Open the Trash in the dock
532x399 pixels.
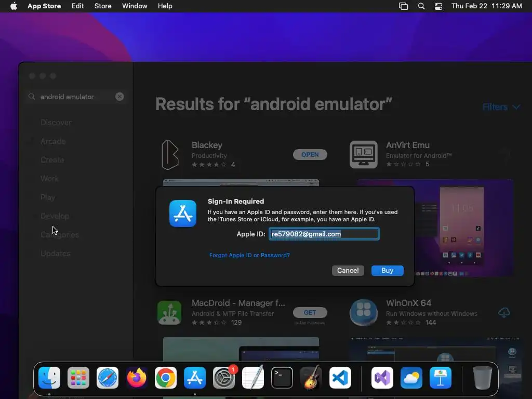point(483,378)
